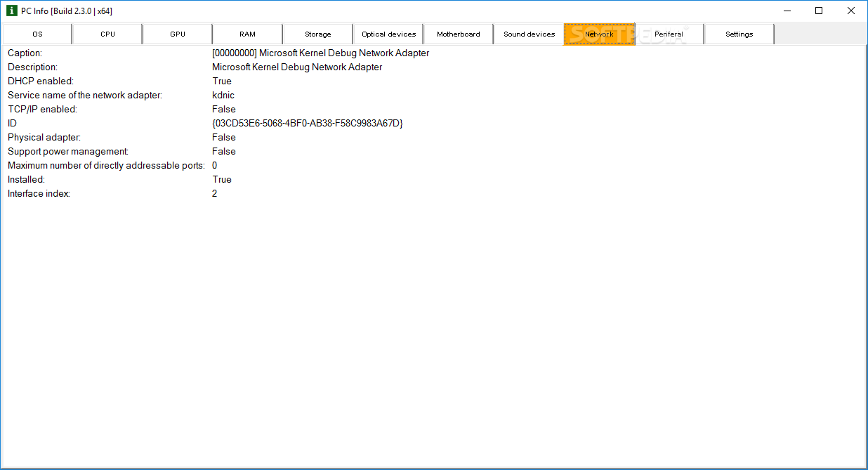Open the CPU tab

tap(107, 34)
